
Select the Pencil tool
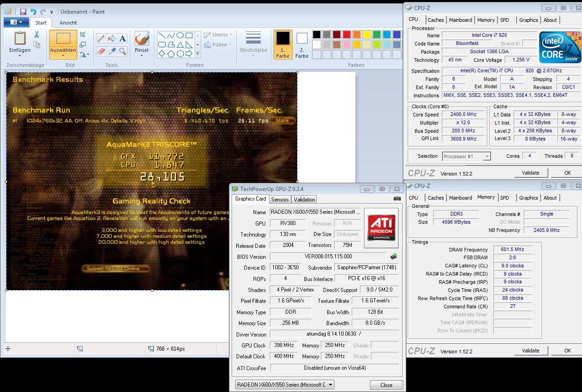click(101, 39)
